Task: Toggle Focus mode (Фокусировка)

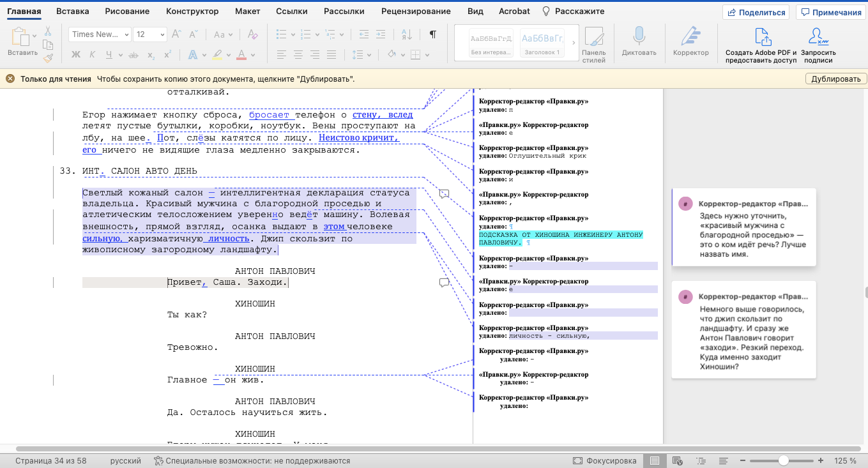Action: pos(604,460)
